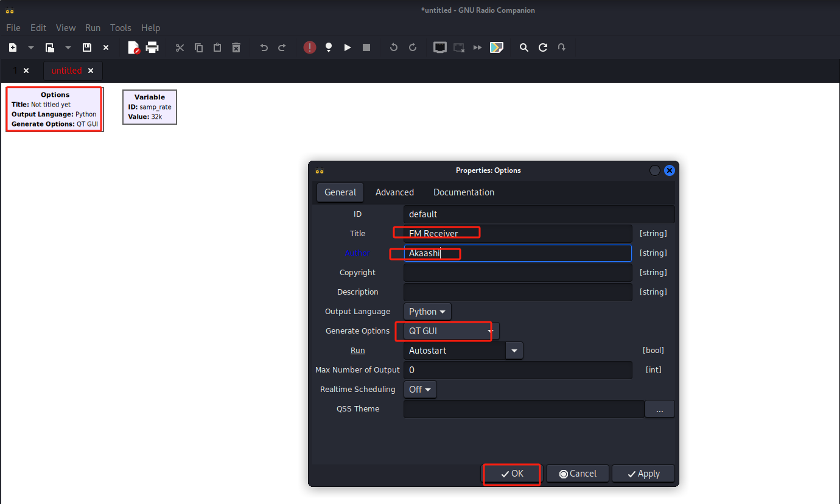Click the Enable block port icon
This screenshot has height=504, width=840.
click(440, 47)
